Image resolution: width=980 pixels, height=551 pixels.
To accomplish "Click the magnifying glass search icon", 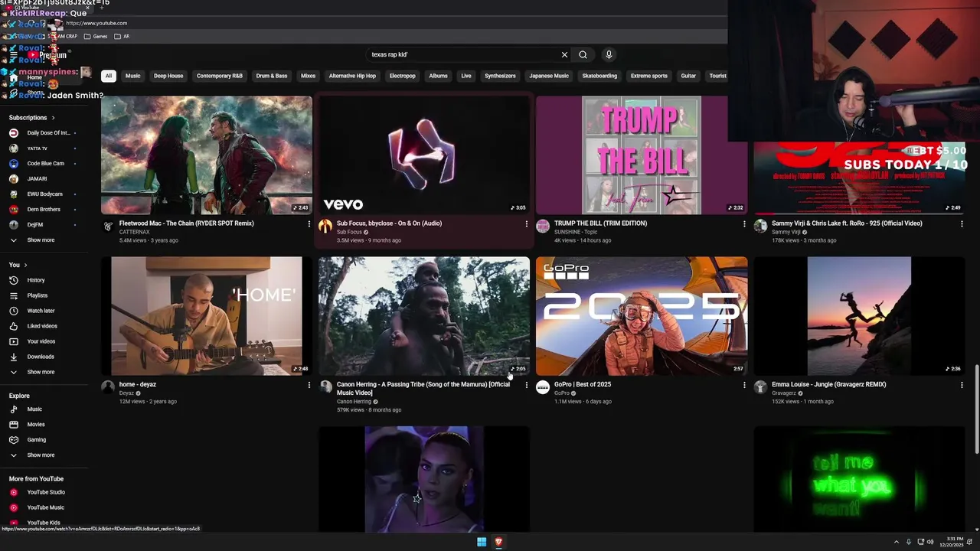I will (x=583, y=54).
